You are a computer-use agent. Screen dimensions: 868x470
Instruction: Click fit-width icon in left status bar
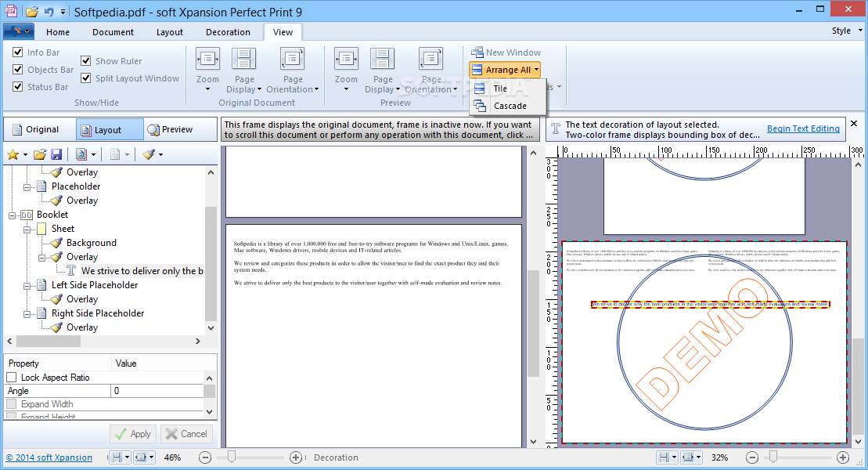pyautogui.click(x=141, y=457)
